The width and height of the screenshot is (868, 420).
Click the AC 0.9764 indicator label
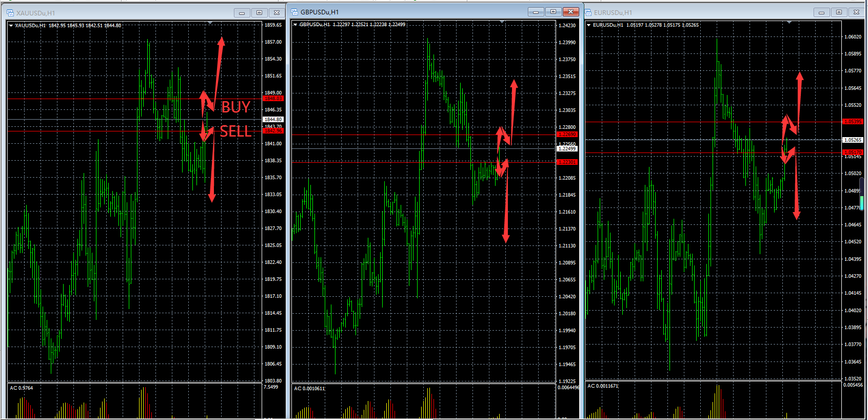tap(22, 388)
